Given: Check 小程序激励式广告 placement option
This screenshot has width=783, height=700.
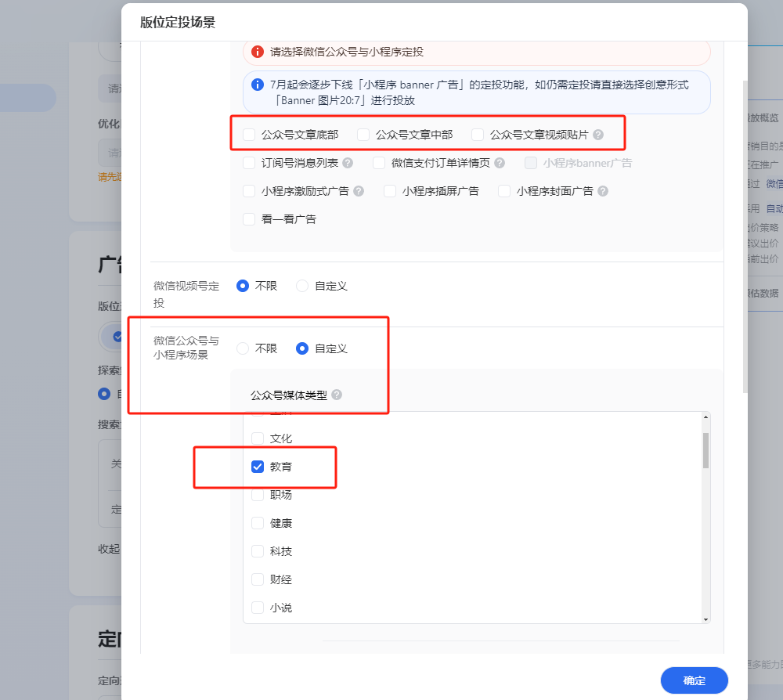Looking at the screenshot, I should click(x=249, y=191).
